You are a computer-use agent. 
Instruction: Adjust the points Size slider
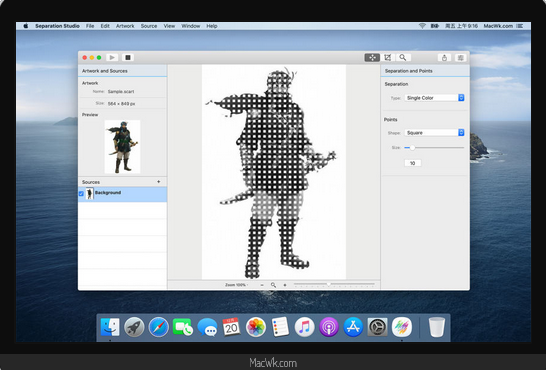click(x=412, y=148)
